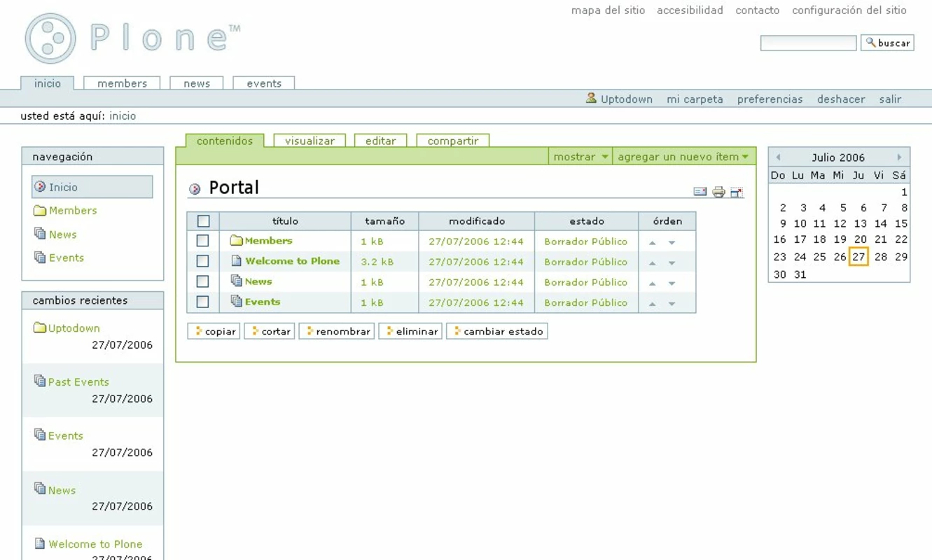Click the print page icon
Screen dimensions: 932x560
(718, 192)
